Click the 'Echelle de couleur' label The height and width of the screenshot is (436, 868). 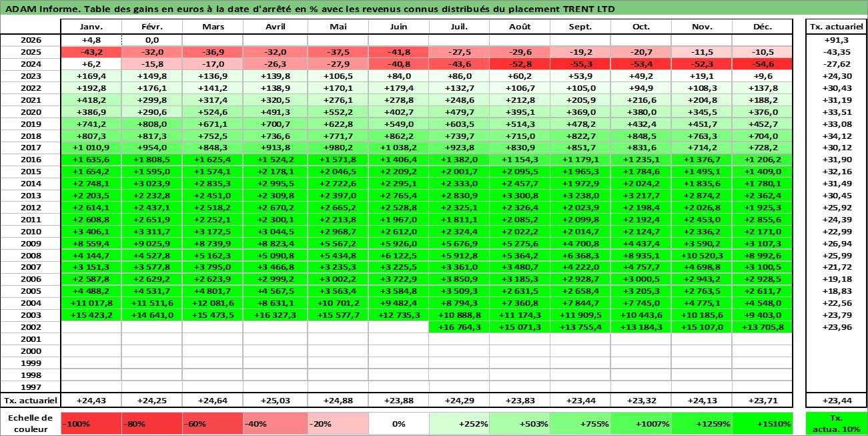tap(30, 423)
